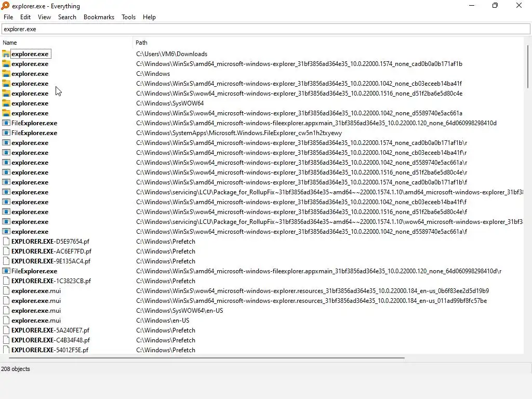This screenshot has height=399, width=532.
Task: Select file name EXPLORER.EXE-AC6EF7FD.pf
Action: [51, 251]
